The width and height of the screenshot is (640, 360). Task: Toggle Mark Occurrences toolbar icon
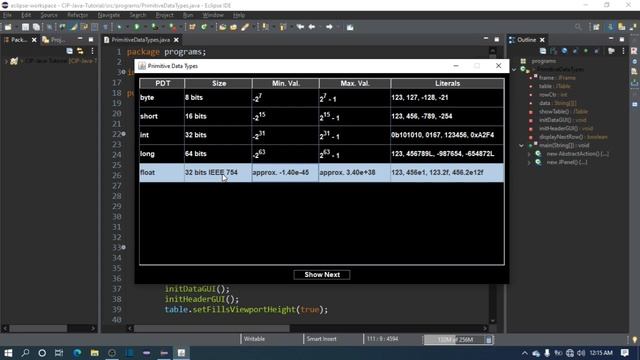pos(73,27)
